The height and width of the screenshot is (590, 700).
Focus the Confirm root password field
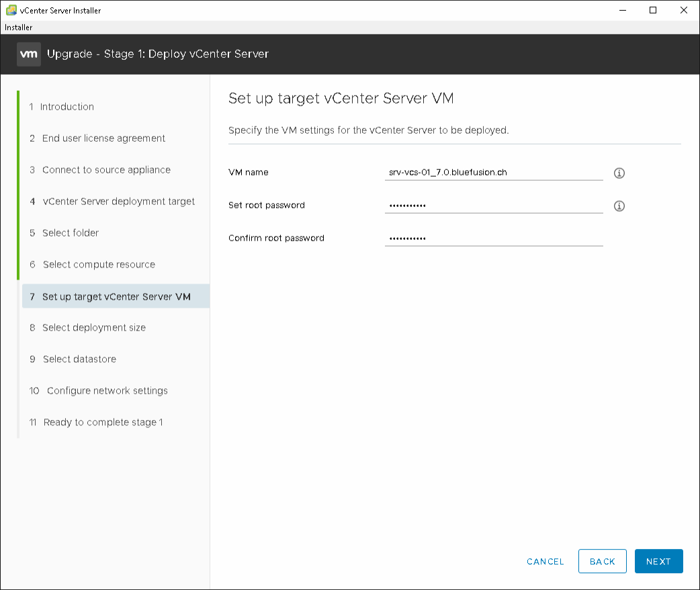(493, 239)
